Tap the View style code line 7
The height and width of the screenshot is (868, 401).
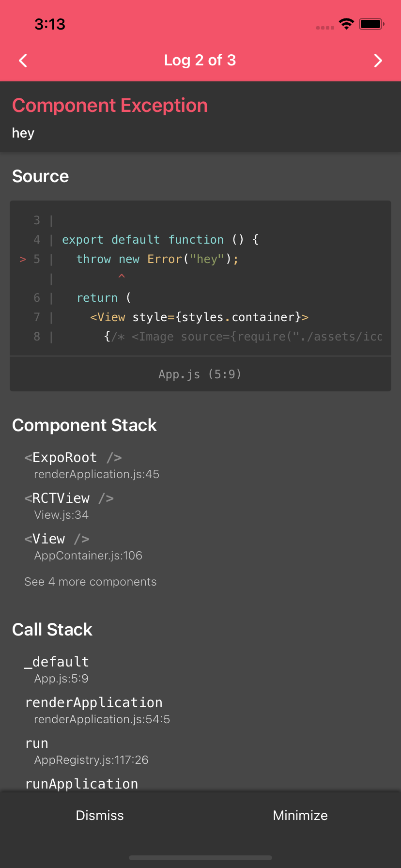tap(199, 317)
